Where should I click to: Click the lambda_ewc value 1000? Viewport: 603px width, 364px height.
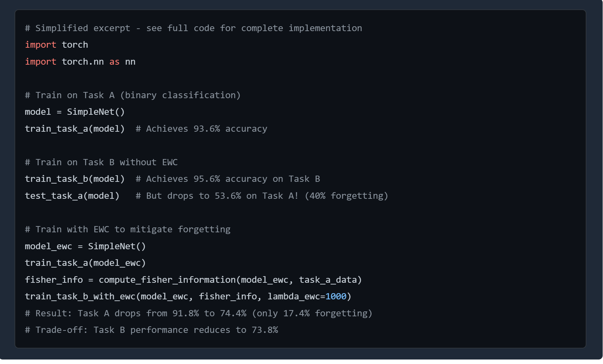[336, 297]
